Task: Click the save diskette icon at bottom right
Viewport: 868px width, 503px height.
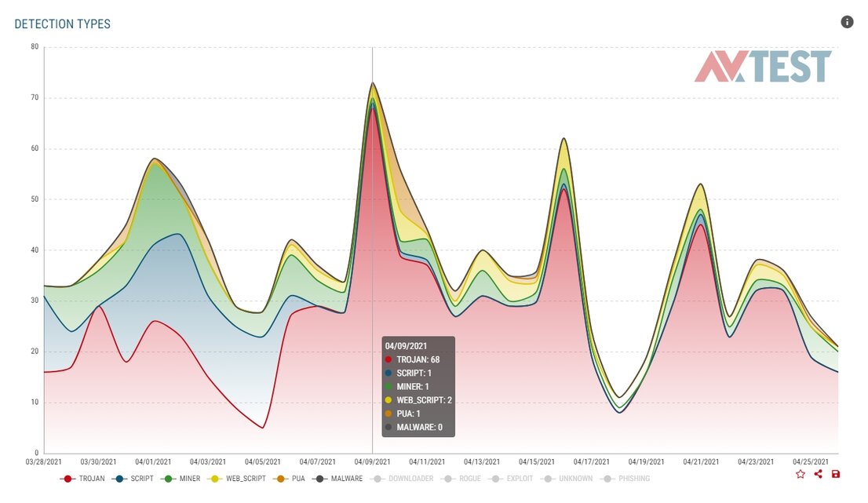Action: point(835,474)
